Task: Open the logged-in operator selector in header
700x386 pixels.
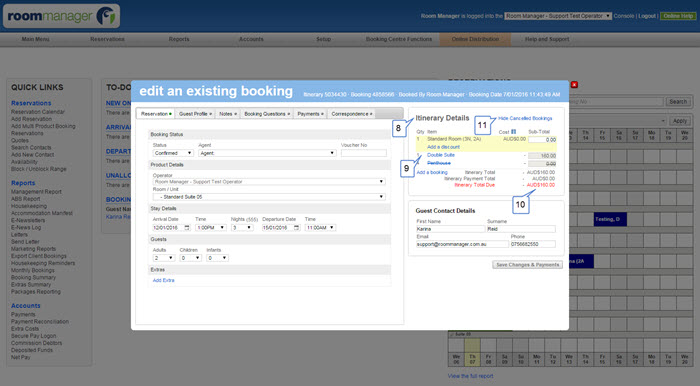Action: [558, 16]
